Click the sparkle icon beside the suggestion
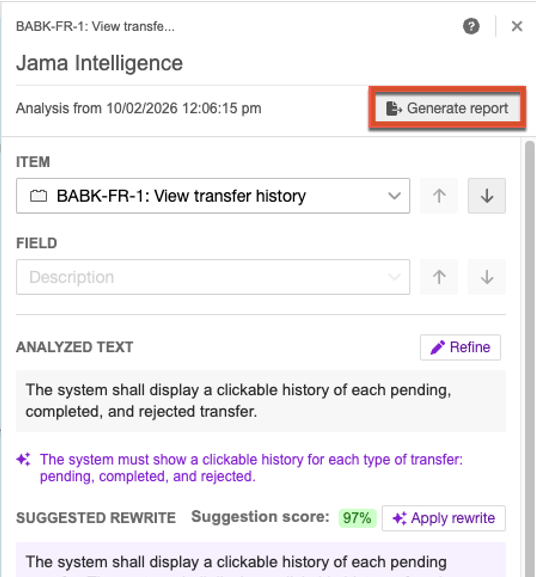The height and width of the screenshot is (577, 536). click(x=24, y=459)
